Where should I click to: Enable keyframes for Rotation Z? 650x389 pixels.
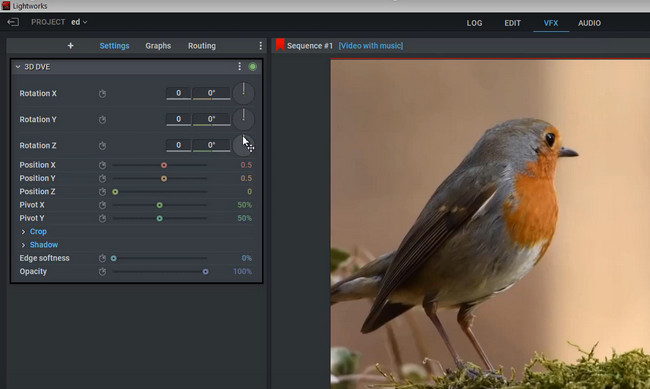click(x=102, y=146)
